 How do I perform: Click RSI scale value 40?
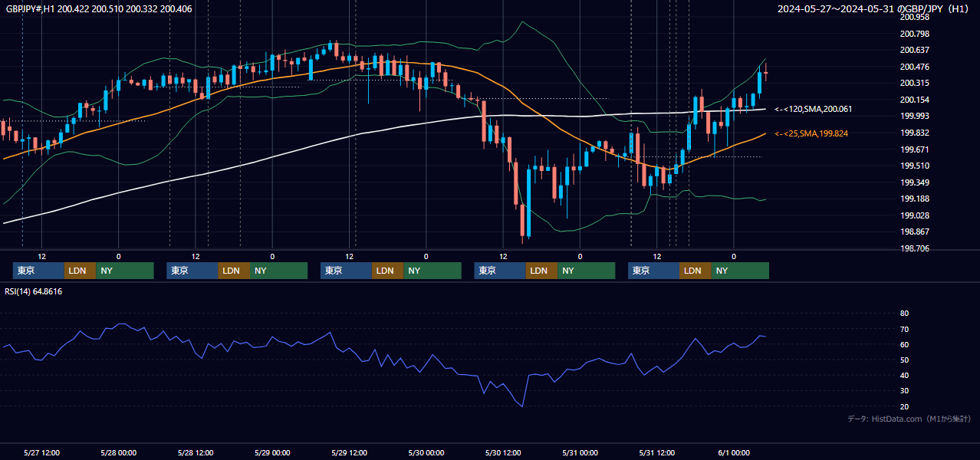pyautogui.click(x=904, y=375)
